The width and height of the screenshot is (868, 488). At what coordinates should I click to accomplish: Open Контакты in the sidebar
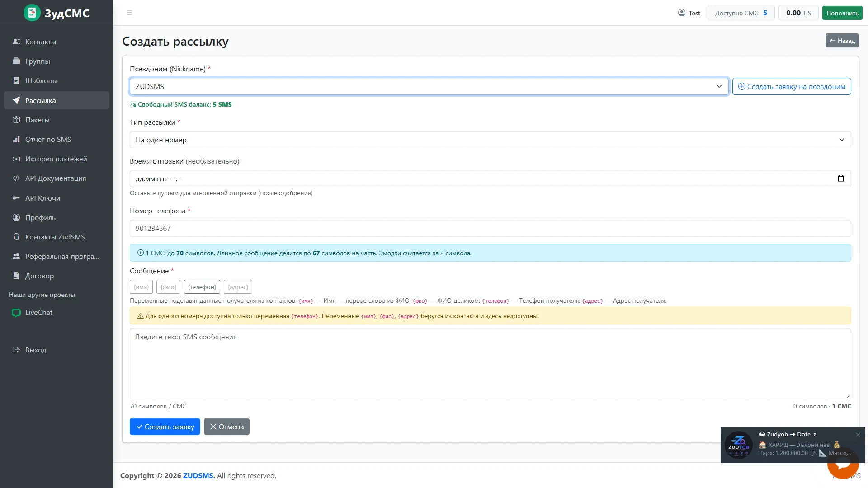pyautogui.click(x=57, y=42)
